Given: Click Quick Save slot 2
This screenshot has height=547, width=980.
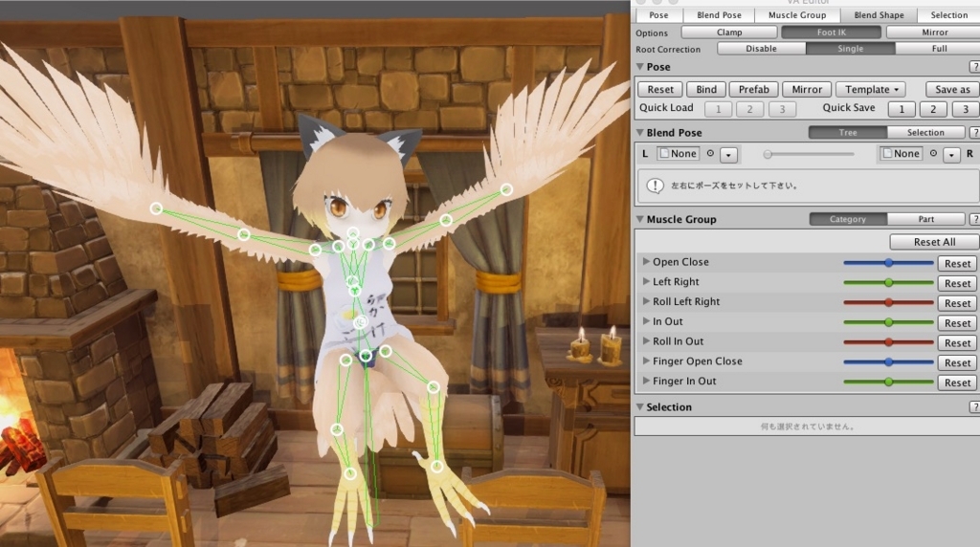Looking at the screenshot, I should click(x=933, y=109).
